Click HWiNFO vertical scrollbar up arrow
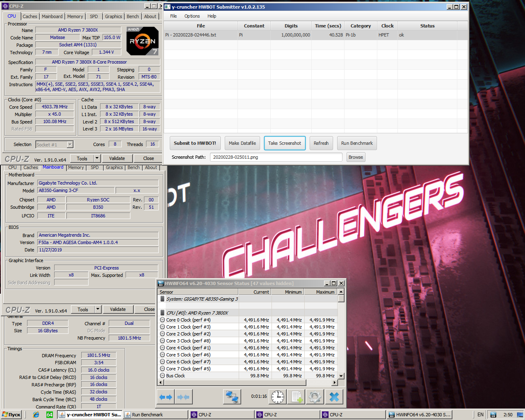Image resolution: width=525 pixels, height=420 pixels. point(341,292)
